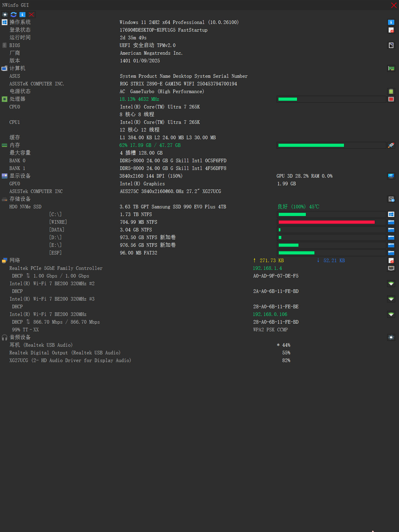Click the memory usage progress bar
Image resolution: width=399 pixels, height=532 pixels.
coord(331,145)
